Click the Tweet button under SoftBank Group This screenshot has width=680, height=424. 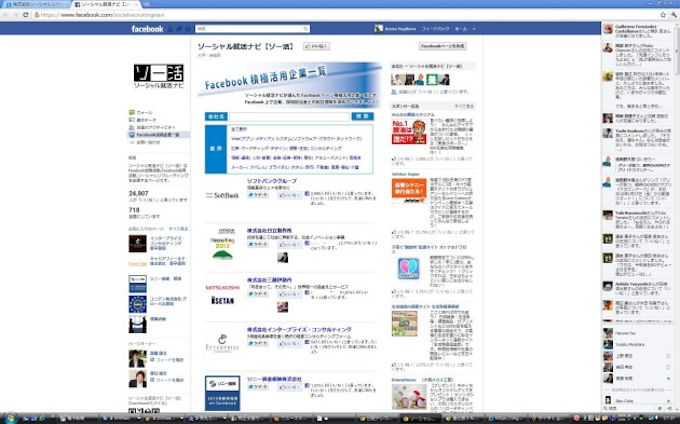(x=257, y=194)
